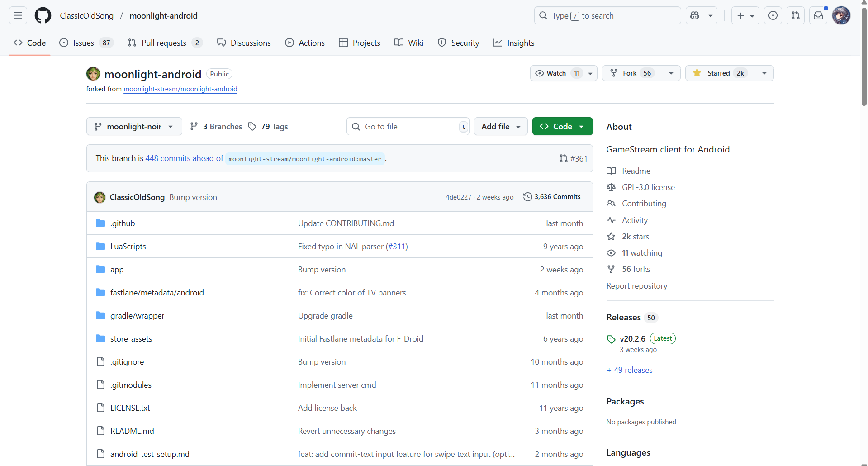Open the + 49 releases link
This screenshot has width=868, height=466.
tap(630, 370)
